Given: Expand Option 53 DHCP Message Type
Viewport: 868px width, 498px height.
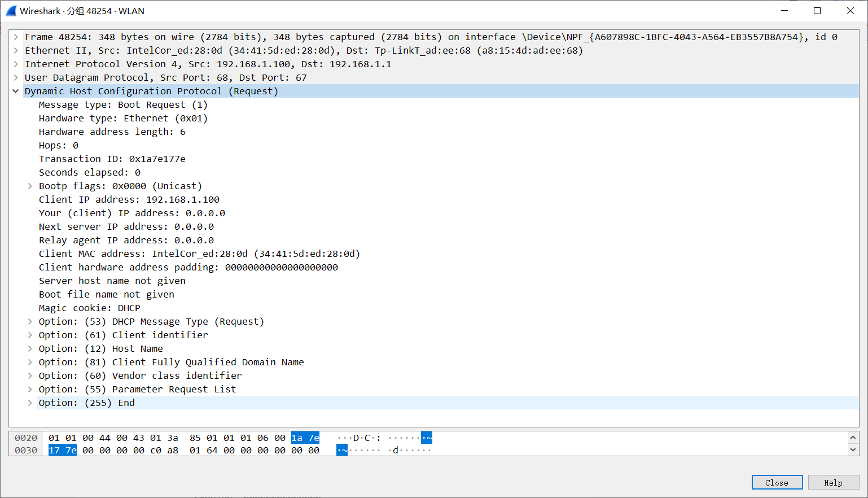Looking at the screenshot, I should coord(30,322).
